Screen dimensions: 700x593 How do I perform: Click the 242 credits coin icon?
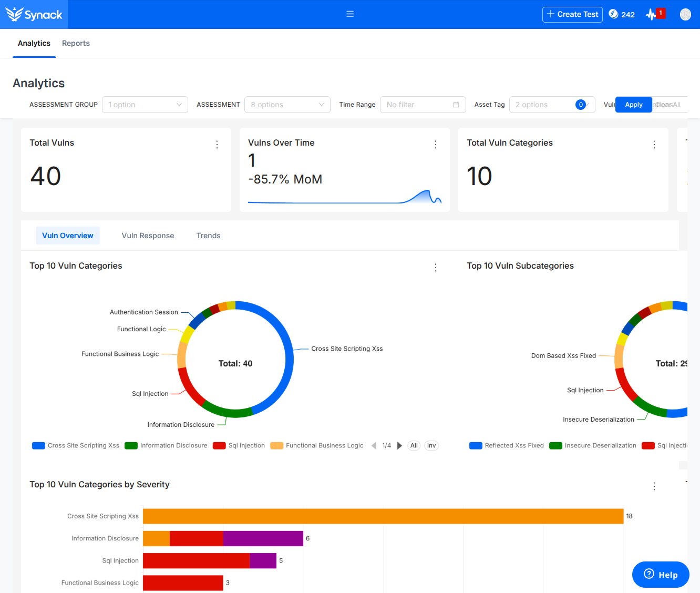pyautogui.click(x=613, y=14)
